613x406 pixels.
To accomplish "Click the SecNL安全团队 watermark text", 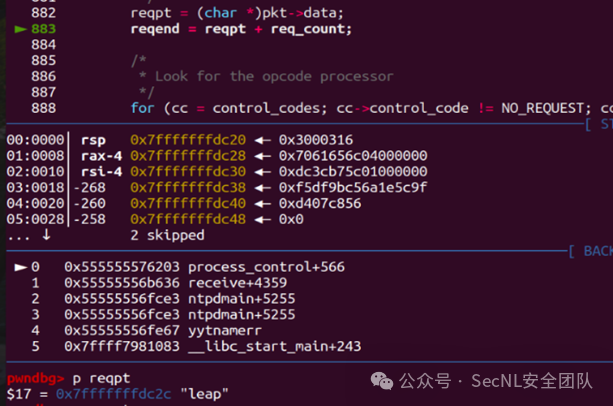I will [x=531, y=381].
